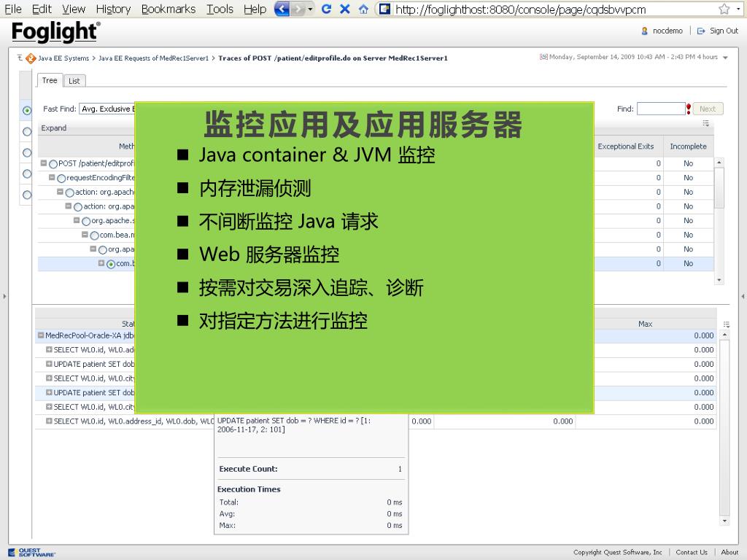Image resolution: width=747 pixels, height=560 pixels.
Task: Sort by the Max column header
Action: click(x=645, y=324)
